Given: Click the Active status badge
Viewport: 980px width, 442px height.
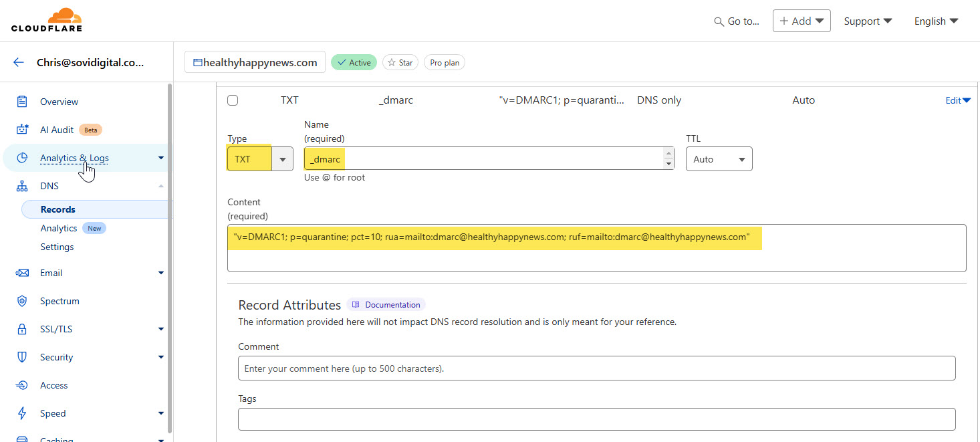Looking at the screenshot, I should pyautogui.click(x=354, y=63).
